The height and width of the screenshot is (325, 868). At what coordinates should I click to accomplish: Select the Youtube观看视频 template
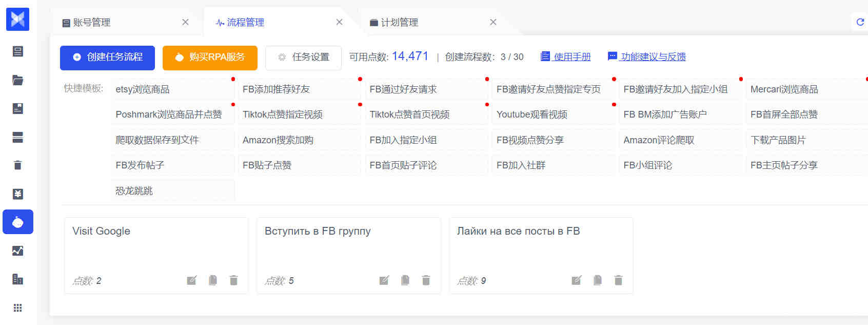(554, 114)
